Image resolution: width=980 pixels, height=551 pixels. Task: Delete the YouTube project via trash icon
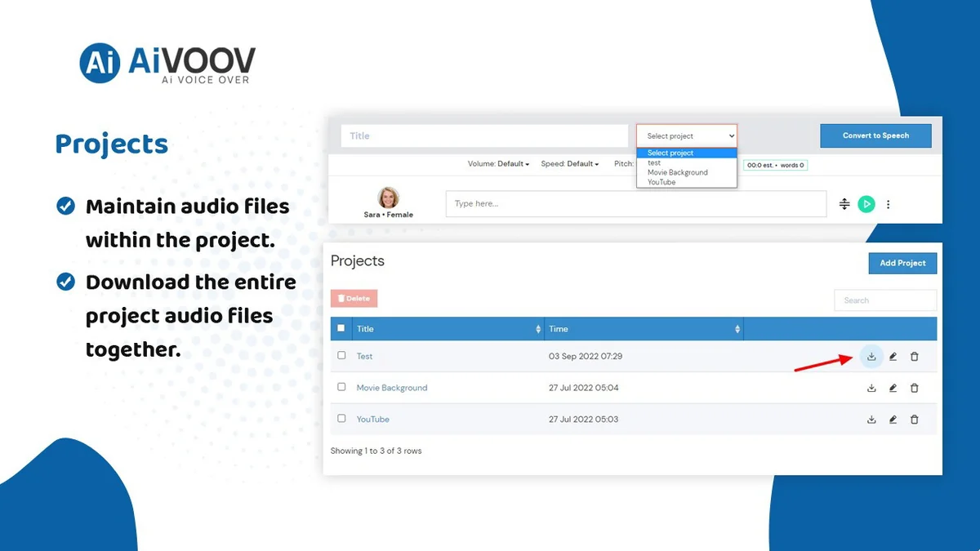point(914,420)
